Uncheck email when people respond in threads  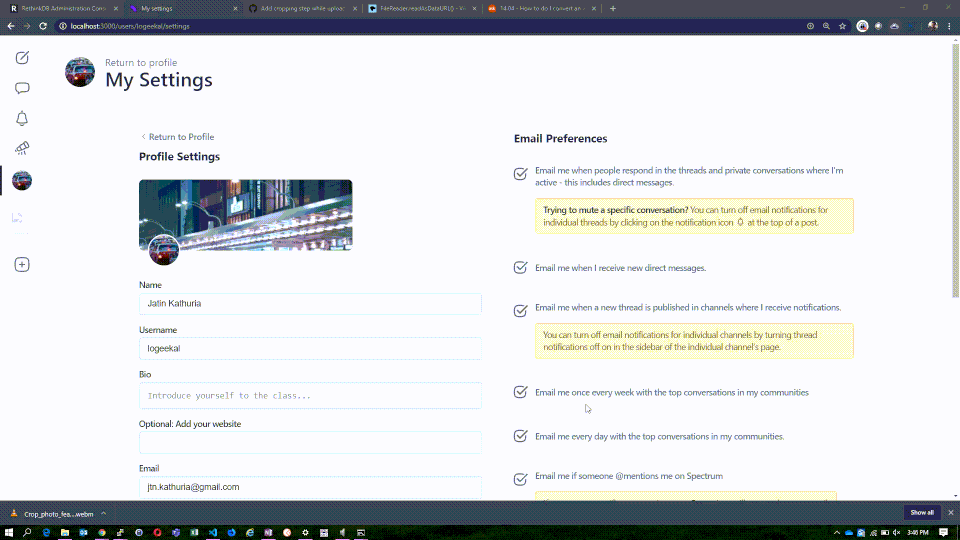520,174
